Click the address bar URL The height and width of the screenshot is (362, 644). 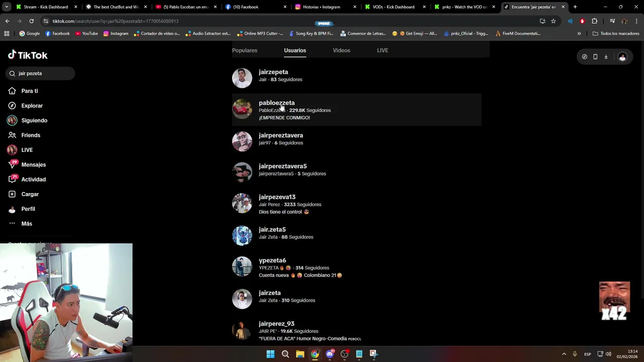point(115,21)
